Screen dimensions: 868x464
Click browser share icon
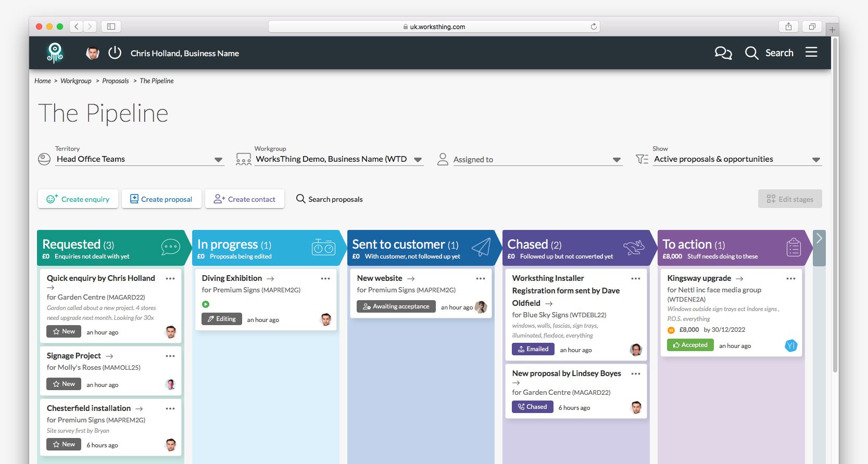click(788, 27)
